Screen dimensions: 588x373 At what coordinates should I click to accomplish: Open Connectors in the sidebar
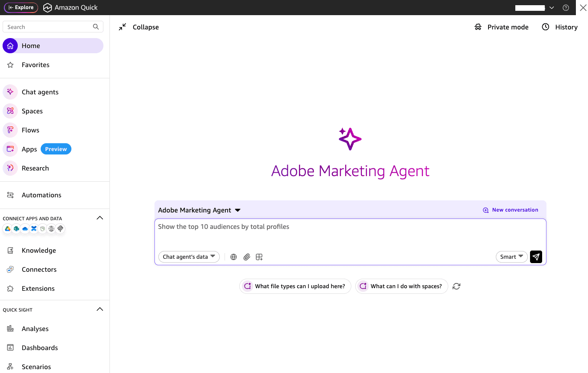click(39, 270)
